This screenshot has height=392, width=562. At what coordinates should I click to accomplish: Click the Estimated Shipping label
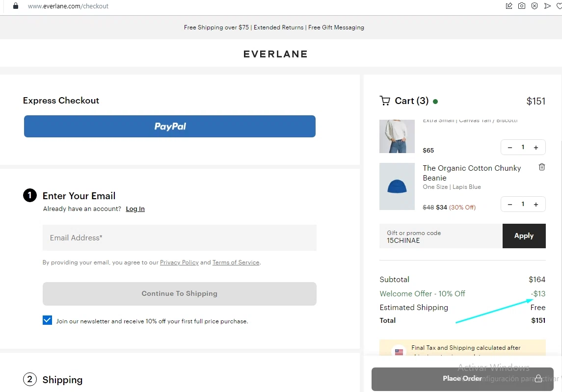point(414,308)
